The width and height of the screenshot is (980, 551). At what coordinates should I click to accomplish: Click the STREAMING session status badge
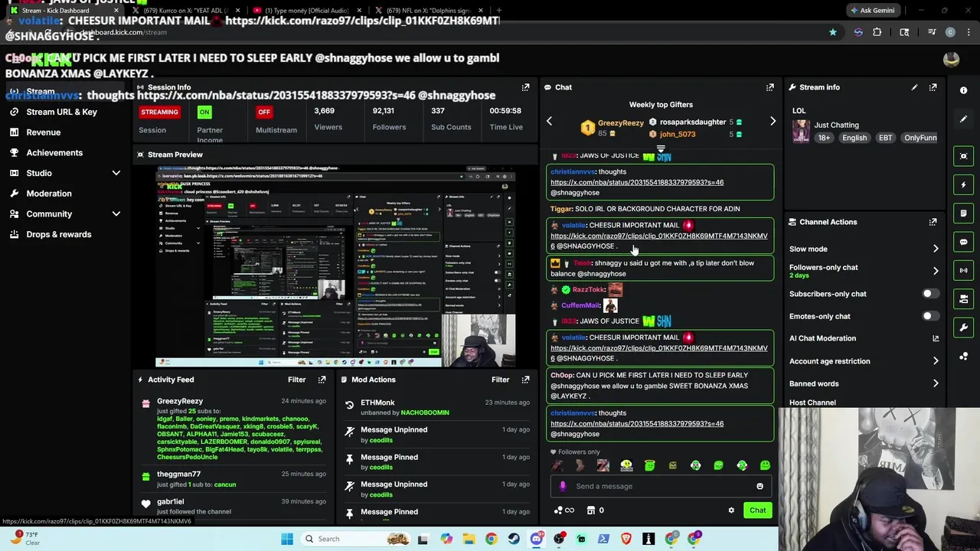(x=159, y=112)
